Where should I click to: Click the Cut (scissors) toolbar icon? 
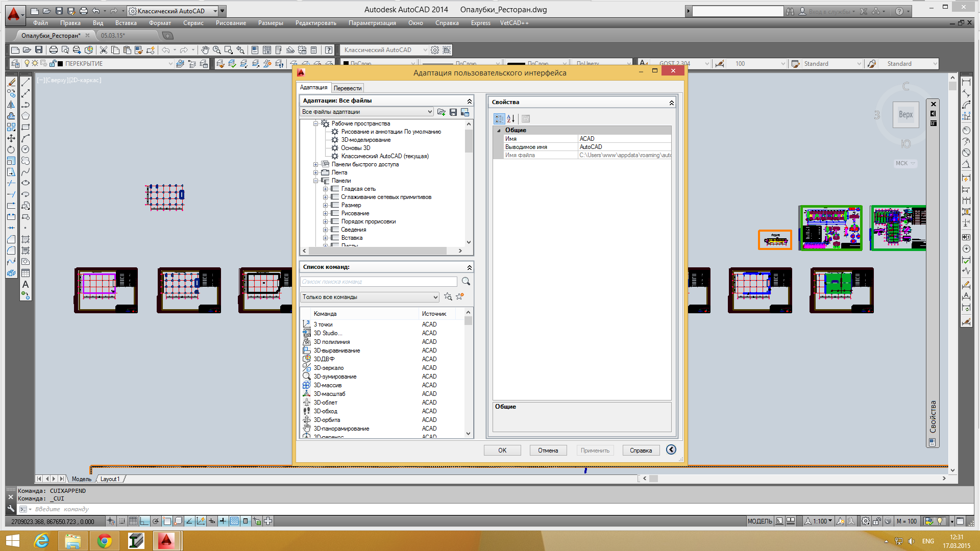[104, 50]
